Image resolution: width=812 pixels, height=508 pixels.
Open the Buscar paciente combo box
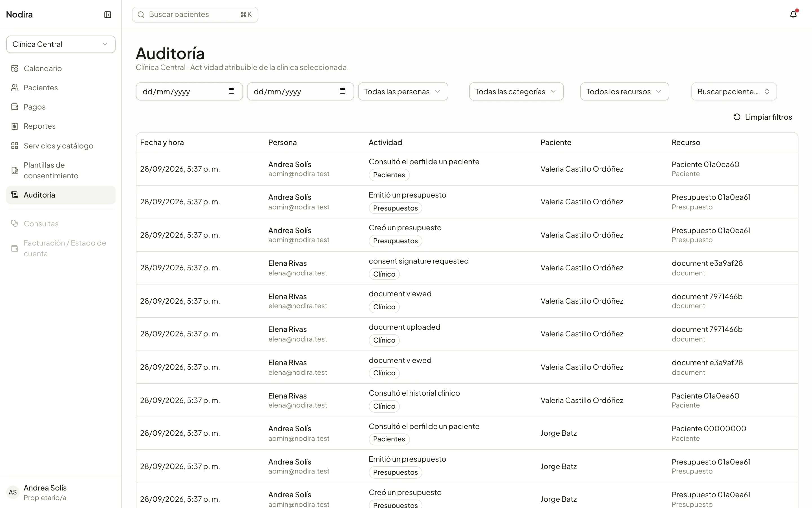[734, 91]
